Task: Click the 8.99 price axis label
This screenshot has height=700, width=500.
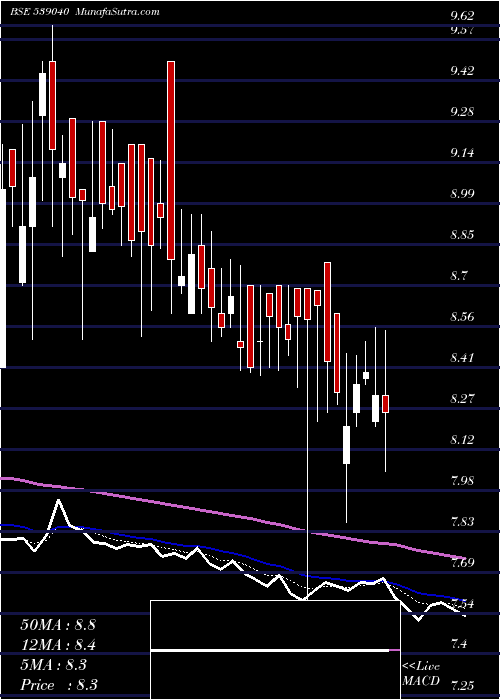Action: point(462,194)
